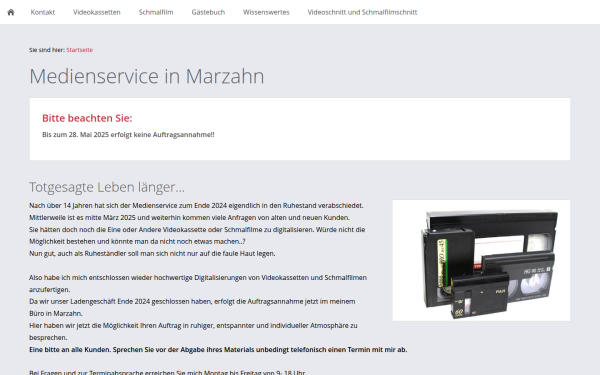Select Wissenswertes in the navigation
This screenshot has width=600, height=375.
[266, 12]
